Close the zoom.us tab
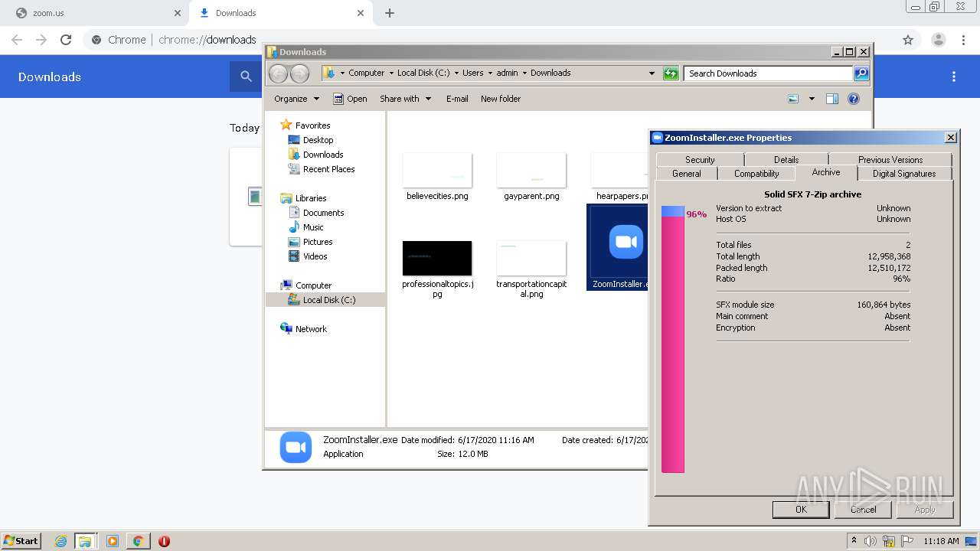 click(x=177, y=13)
